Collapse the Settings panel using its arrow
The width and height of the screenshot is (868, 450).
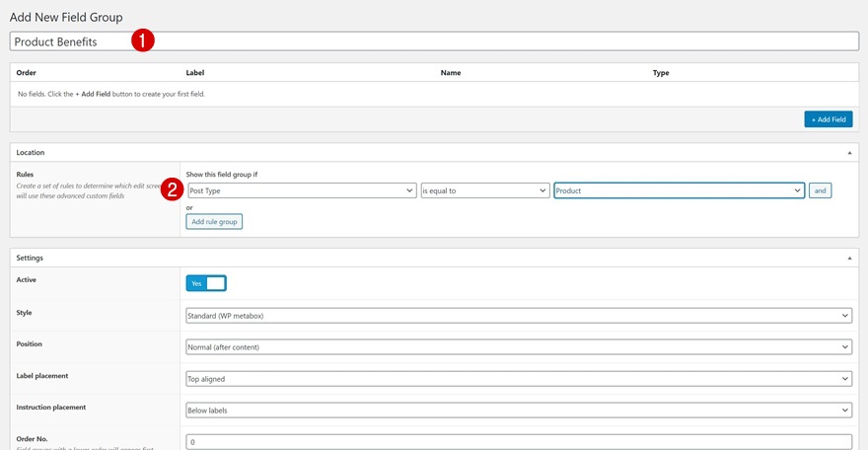(x=849, y=258)
